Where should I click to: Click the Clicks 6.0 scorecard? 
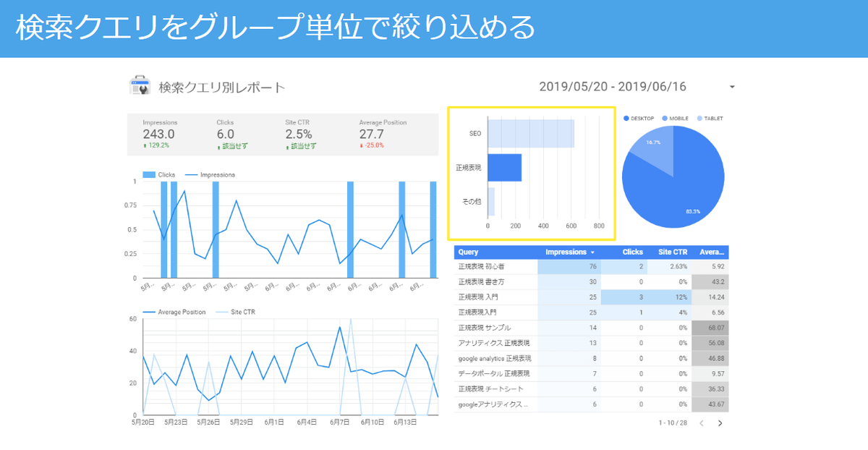232,134
